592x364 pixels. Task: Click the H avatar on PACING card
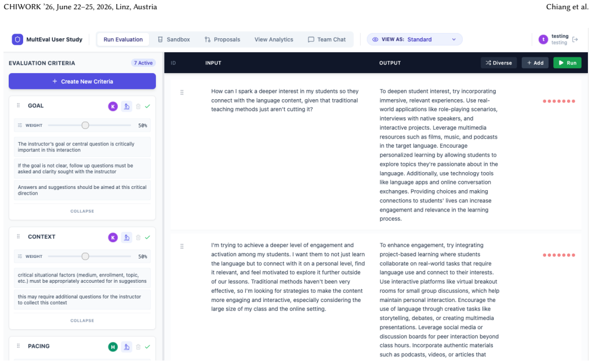point(113,347)
